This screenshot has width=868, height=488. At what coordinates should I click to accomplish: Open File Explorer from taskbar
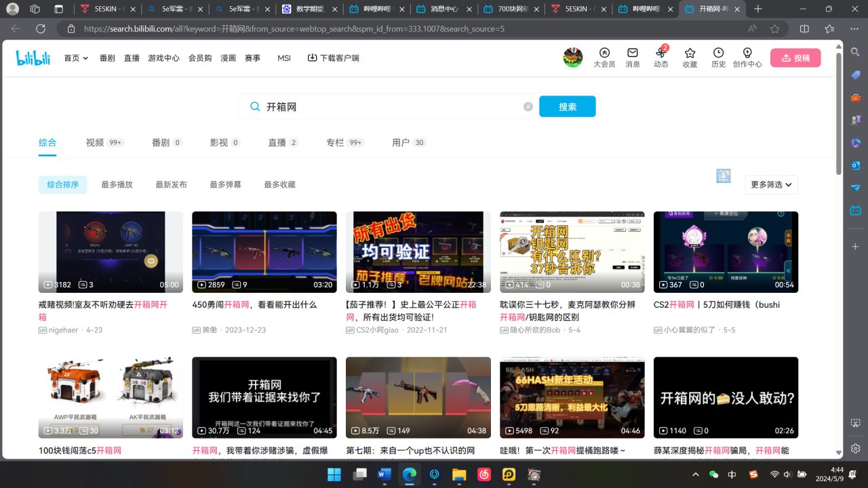(x=459, y=474)
